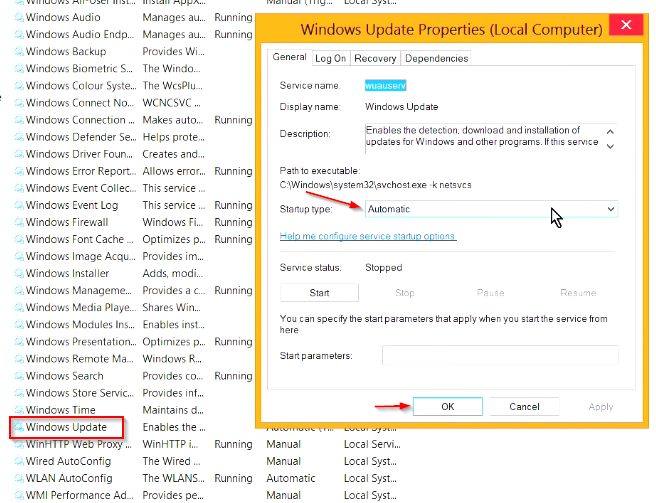Click the Windows Media Player service icon

pos(19,308)
